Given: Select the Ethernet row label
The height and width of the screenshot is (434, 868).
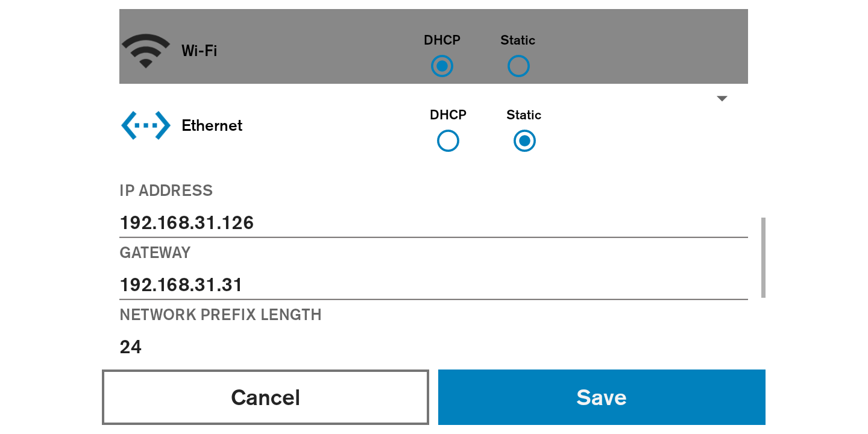Looking at the screenshot, I should point(212,125).
